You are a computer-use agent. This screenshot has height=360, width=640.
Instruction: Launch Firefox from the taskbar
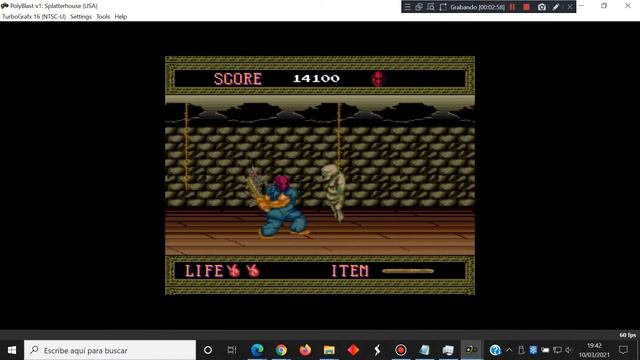coord(305,350)
